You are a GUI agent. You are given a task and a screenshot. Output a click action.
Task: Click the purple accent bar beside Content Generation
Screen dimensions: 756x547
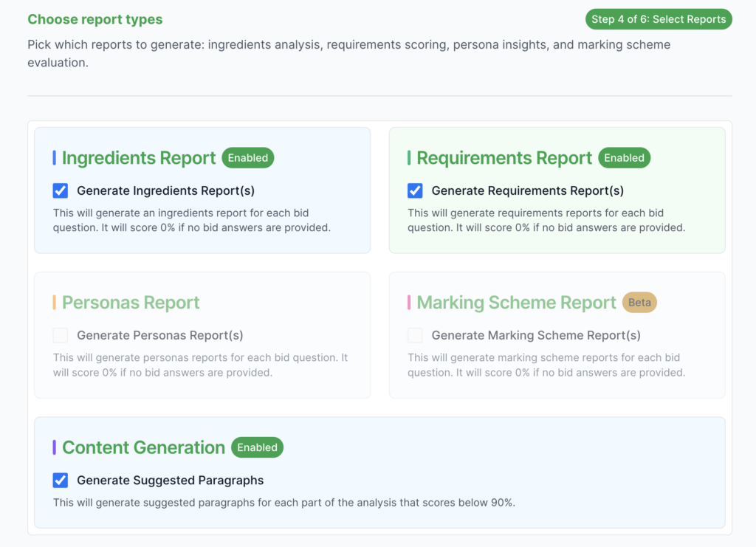tap(55, 447)
